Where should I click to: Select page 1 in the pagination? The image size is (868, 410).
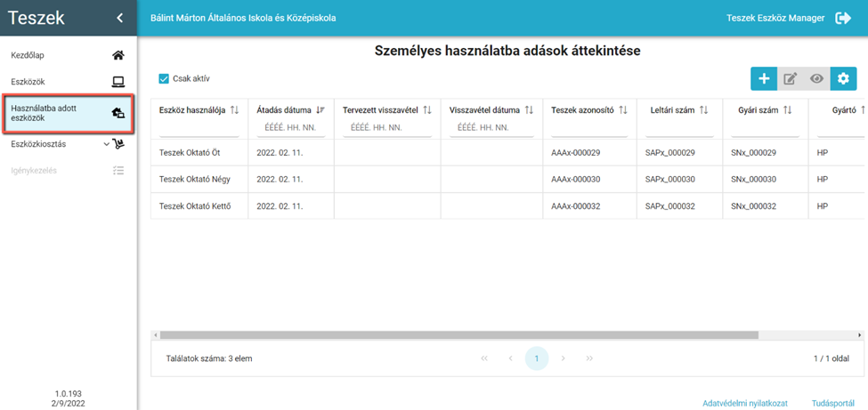point(537,358)
